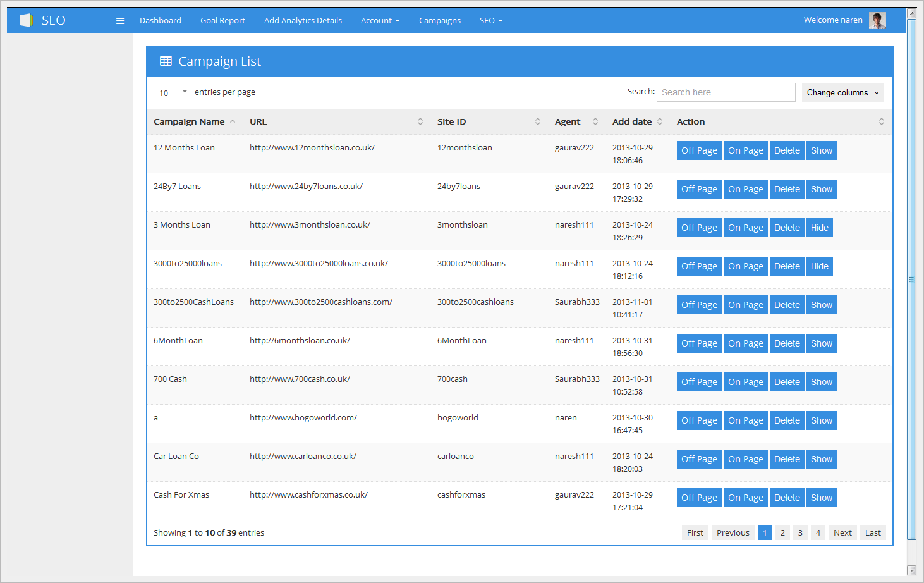This screenshot has height=583, width=924.
Task: Click the browser vertical scrollbar thumb
Action: coord(911,278)
